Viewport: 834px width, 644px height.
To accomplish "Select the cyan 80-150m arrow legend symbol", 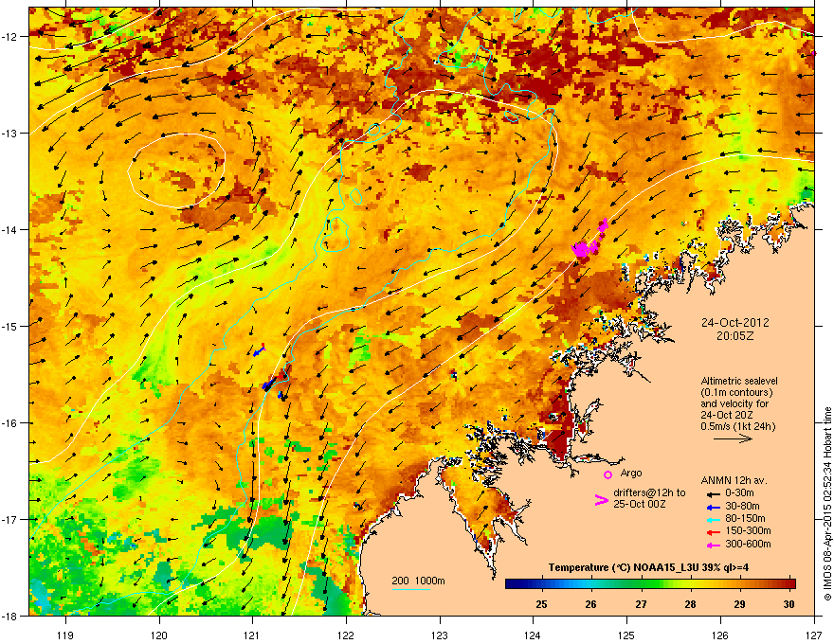I will point(712,519).
